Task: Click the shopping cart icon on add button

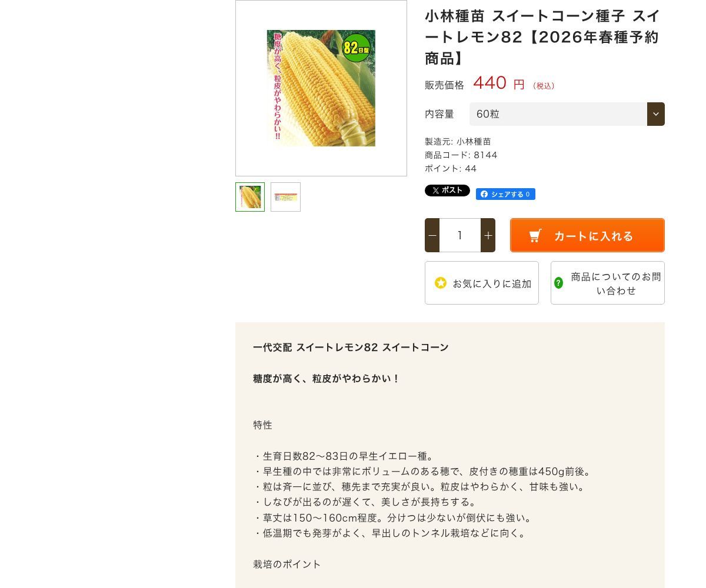Action: tap(535, 236)
